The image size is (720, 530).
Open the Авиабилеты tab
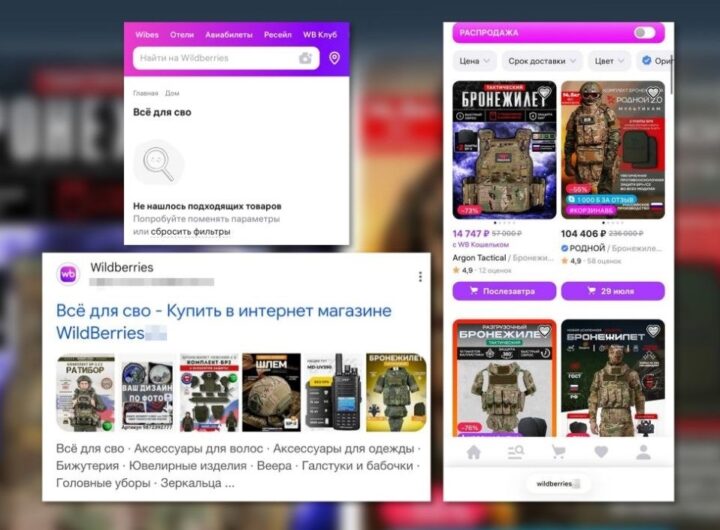coord(229,35)
